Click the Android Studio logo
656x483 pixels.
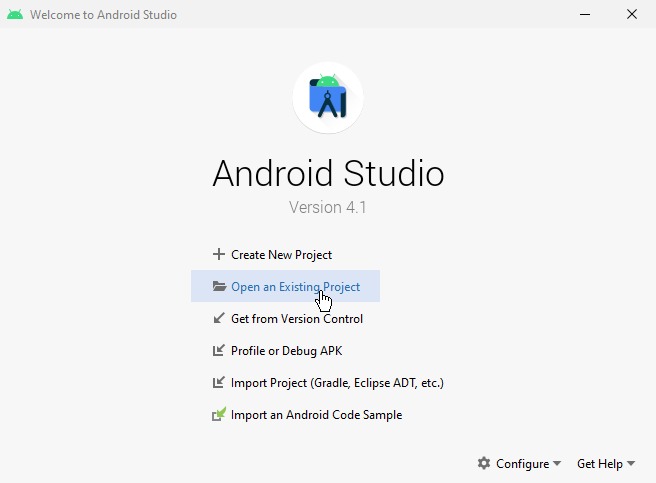click(x=328, y=97)
